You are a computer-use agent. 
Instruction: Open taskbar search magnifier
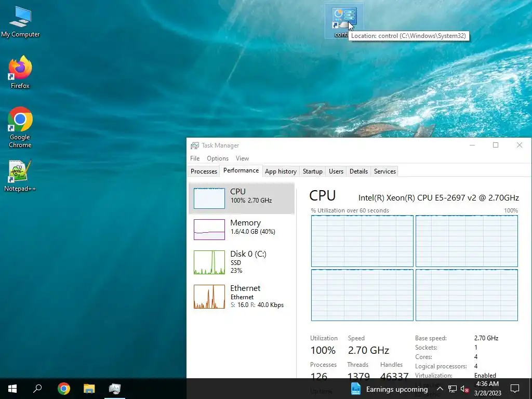coord(37,389)
